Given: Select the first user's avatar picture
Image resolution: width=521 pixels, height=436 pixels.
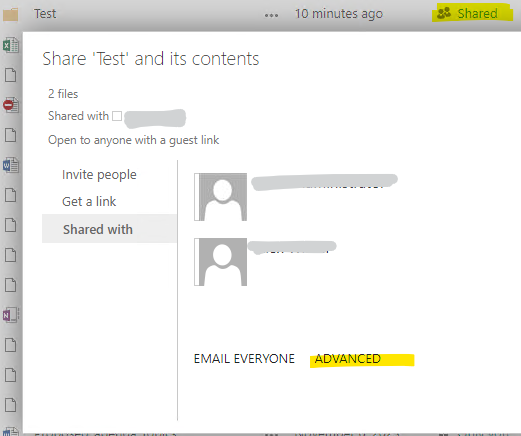Looking at the screenshot, I should 221,197.
